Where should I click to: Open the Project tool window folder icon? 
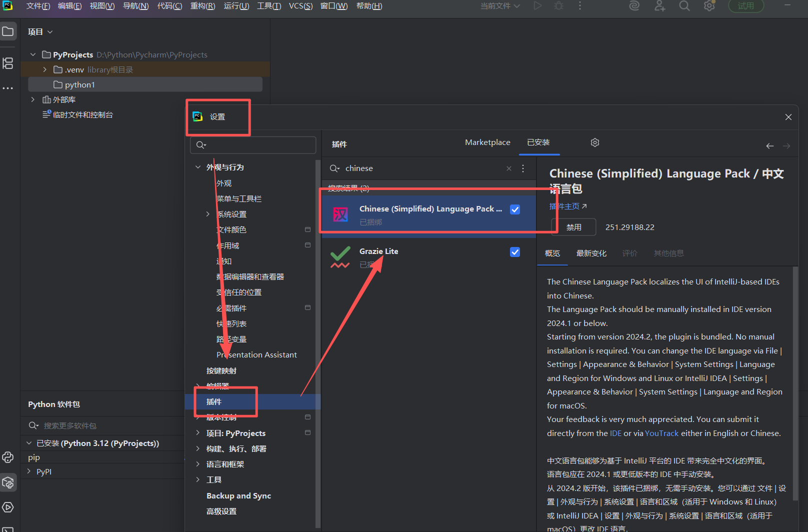tap(8, 31)
